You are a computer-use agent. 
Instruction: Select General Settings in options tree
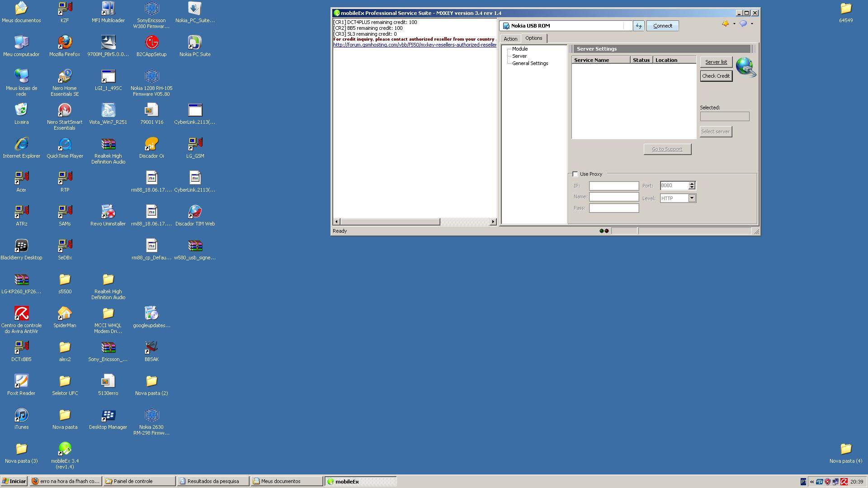pyautogui.click(x=530, y=63)
